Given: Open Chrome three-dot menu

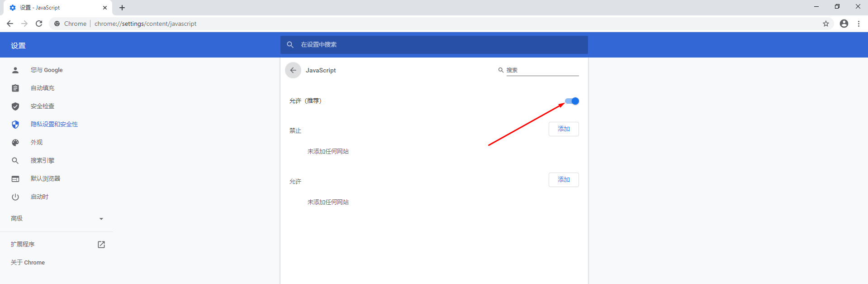Looking at the screenshot, I should point(859,24).
